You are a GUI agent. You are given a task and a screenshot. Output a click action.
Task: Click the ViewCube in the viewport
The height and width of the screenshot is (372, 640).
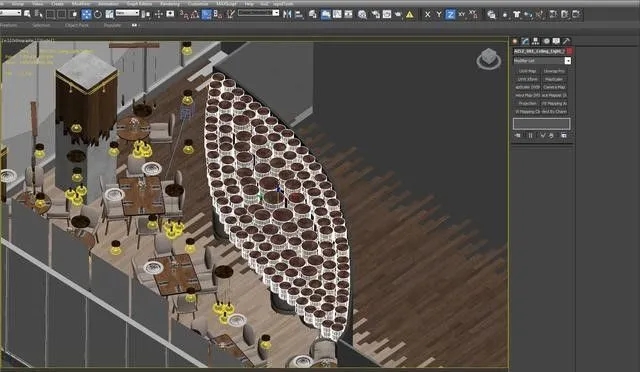pyautogui.click(x=489, y=59)
